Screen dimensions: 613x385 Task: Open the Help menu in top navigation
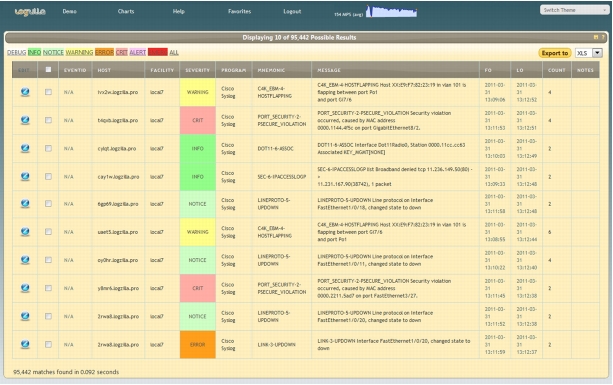point(179,11)
